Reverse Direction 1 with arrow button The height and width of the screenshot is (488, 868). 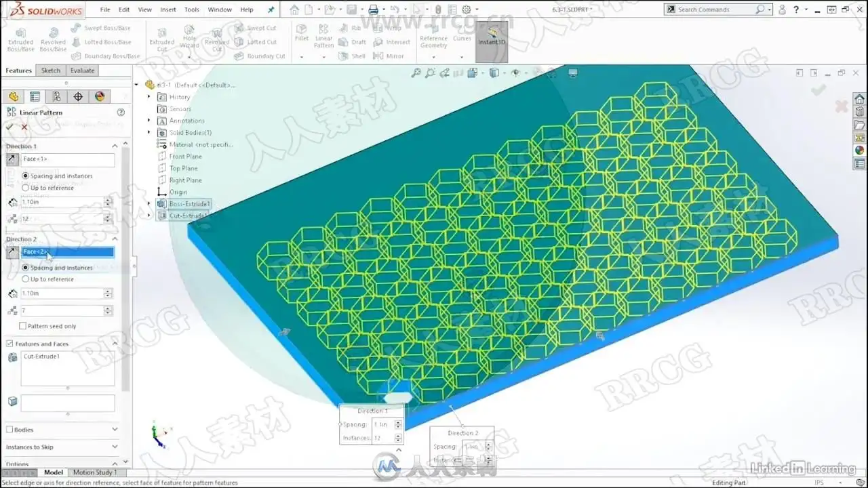click(x=13, y=159)
